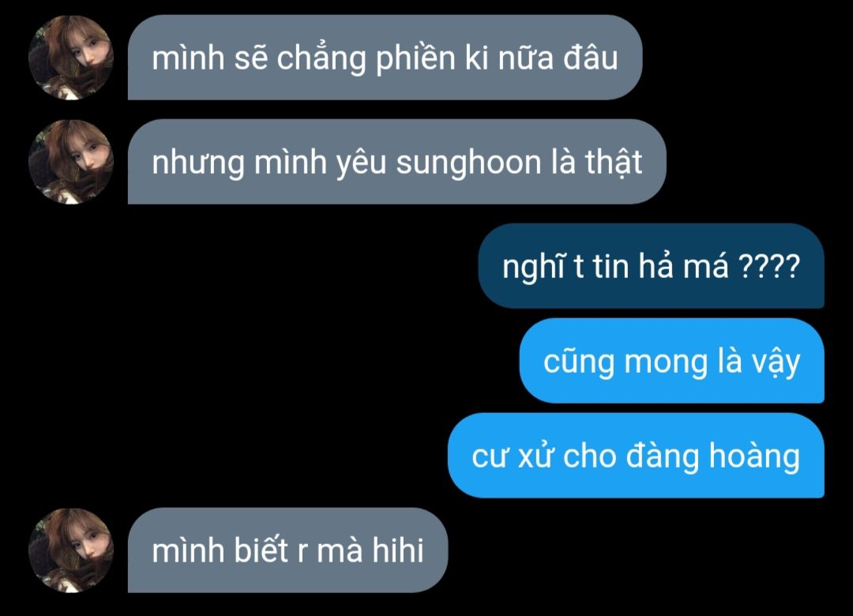The image size is (853, 616).
Task: Select the "mình biết r mà hihi" received bubble
Action: point(287,550)
